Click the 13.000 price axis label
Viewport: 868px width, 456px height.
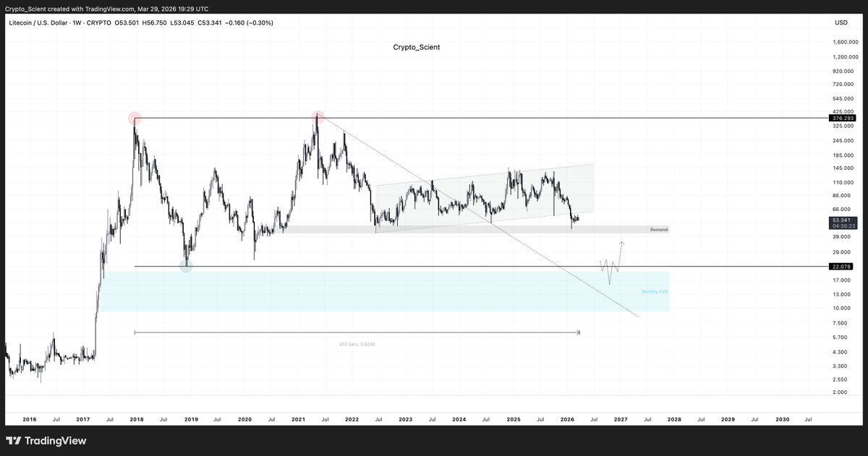(842, 294)
